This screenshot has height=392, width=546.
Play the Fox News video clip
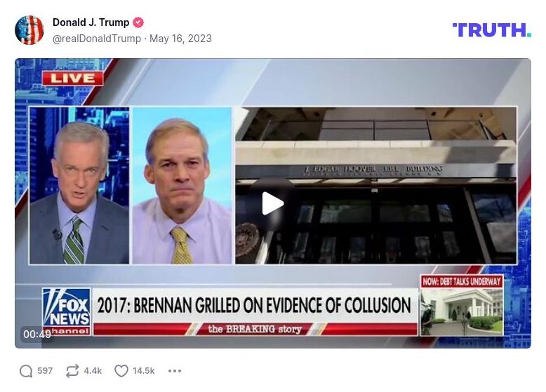click(x=273, y=203)
